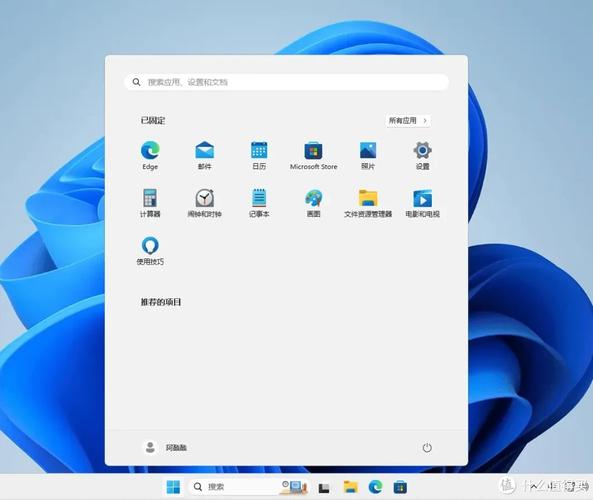This screenshot has width=593, height=500.
Task: Click the Windows Start button on taskbar
Action: coord(174,487)
